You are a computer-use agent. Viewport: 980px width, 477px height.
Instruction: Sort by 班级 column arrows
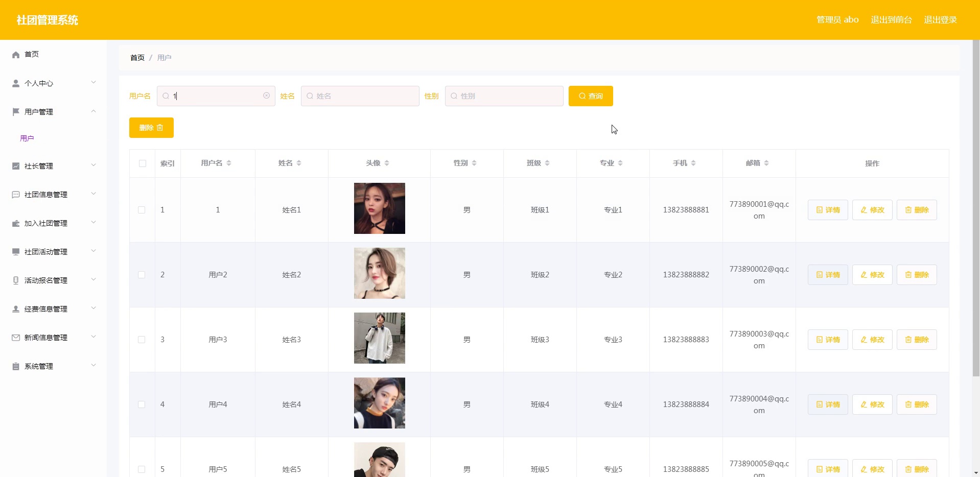pos(547,163)
